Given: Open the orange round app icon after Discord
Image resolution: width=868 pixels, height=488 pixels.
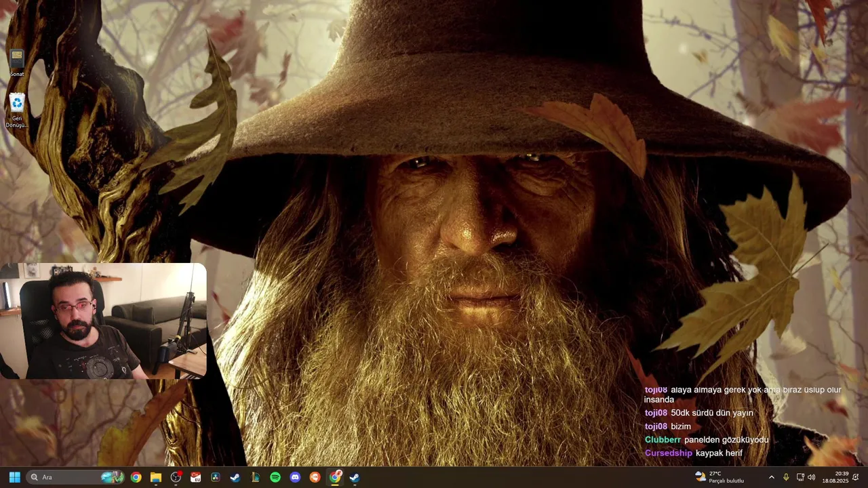Looking at the screenshot, I should [315, 477].
